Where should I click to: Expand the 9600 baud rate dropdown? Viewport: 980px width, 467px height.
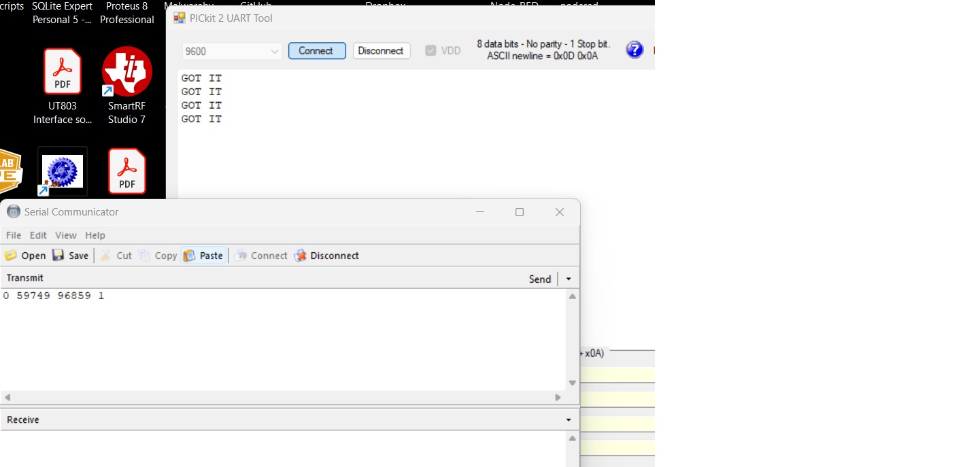[x=275, y=51]
